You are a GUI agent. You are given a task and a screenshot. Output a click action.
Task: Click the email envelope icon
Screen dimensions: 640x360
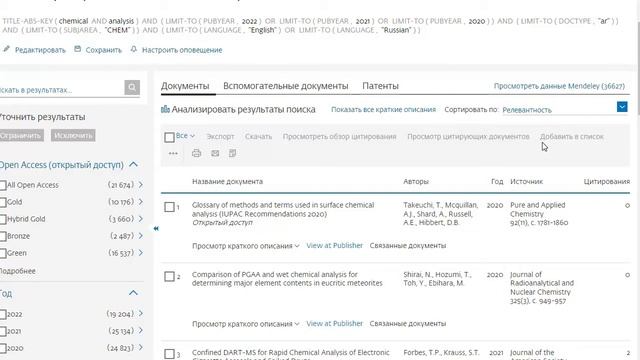[x=215, y=153]
